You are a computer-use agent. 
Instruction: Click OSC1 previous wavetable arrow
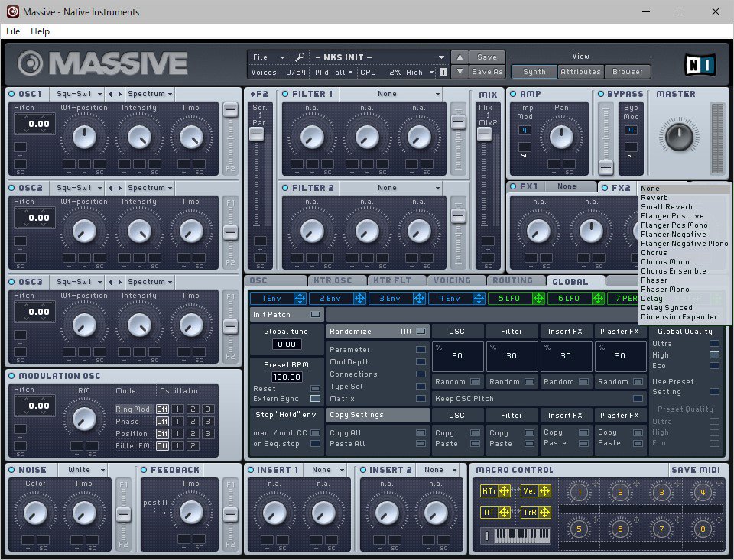[x=110, y=94]
